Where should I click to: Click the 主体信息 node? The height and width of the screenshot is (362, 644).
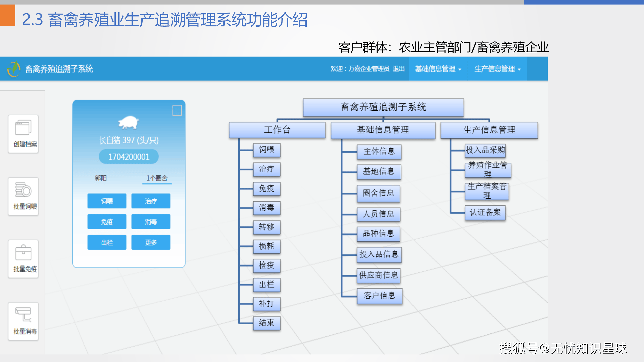point(379,152)
